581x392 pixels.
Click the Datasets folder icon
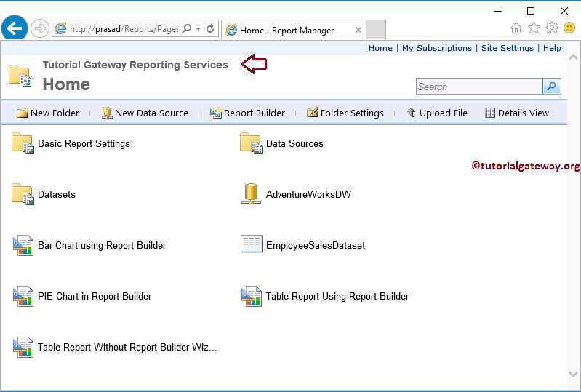(23, 193)
